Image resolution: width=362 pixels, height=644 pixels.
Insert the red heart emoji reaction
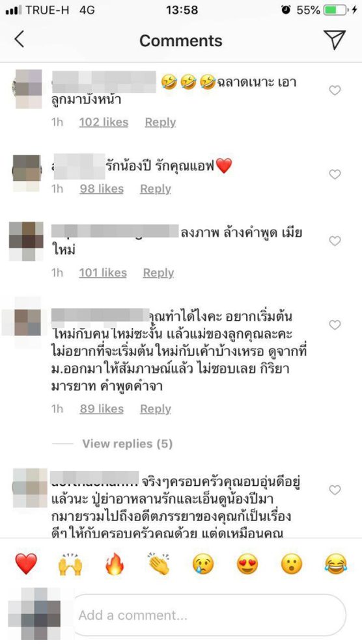26,563
